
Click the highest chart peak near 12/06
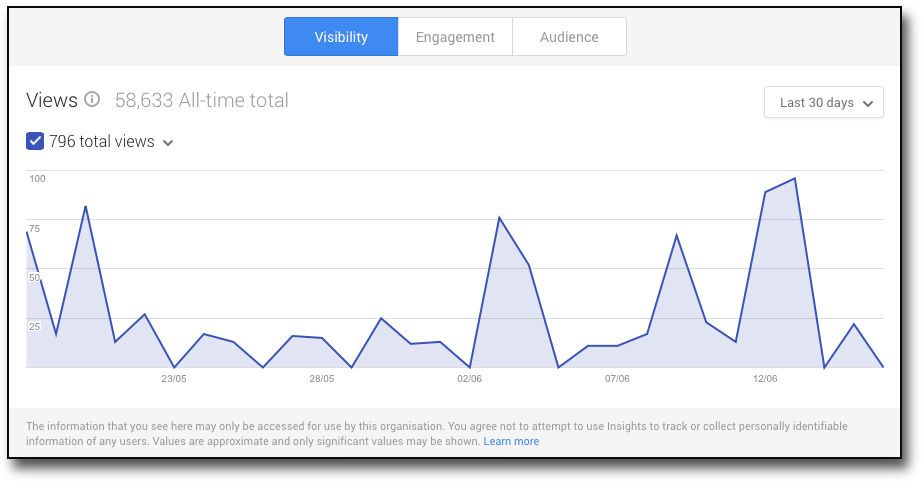point(794,179)
